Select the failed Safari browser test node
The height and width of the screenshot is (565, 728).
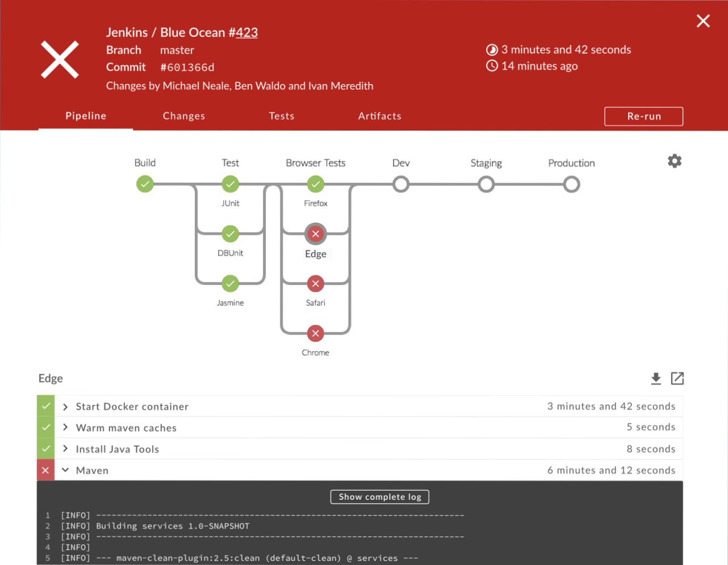[x=316, y=283]
